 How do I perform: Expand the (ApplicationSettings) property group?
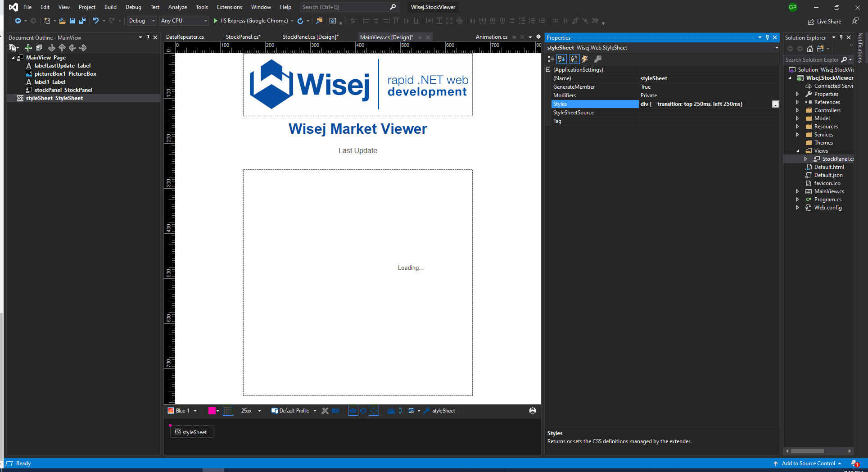coord(548,70)
